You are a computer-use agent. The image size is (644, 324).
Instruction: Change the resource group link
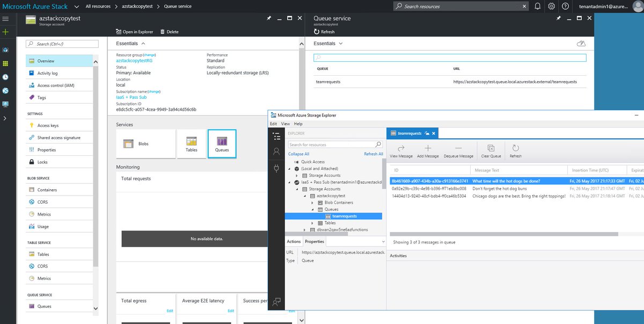149,55
